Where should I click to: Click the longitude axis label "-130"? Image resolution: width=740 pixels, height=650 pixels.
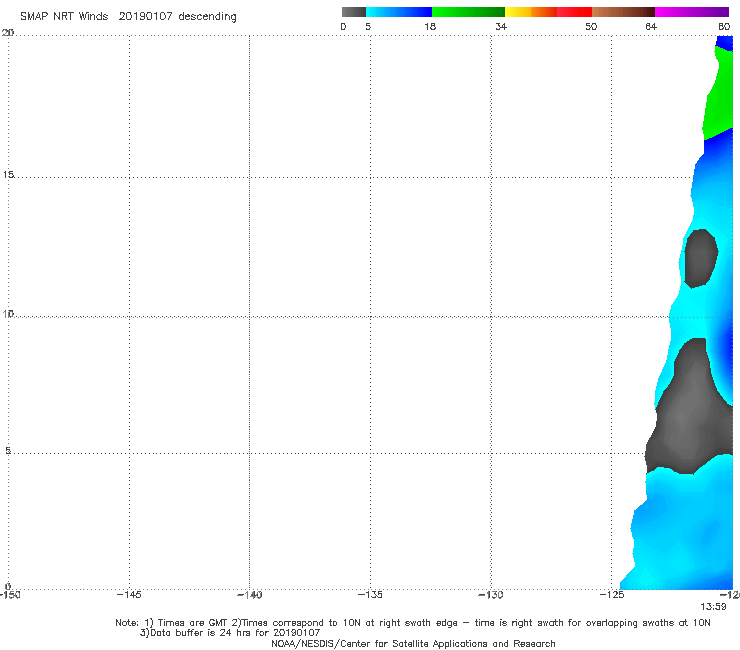(x=491, y=595)
